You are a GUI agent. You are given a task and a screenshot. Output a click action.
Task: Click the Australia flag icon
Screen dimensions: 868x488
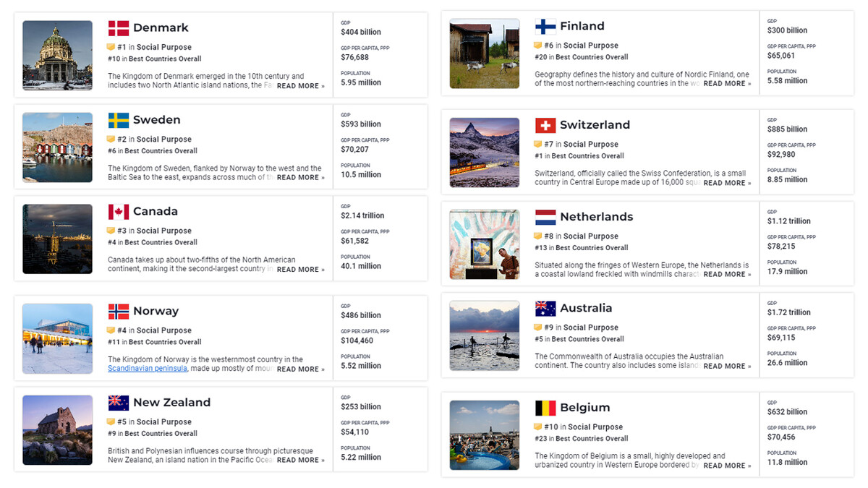545,309
